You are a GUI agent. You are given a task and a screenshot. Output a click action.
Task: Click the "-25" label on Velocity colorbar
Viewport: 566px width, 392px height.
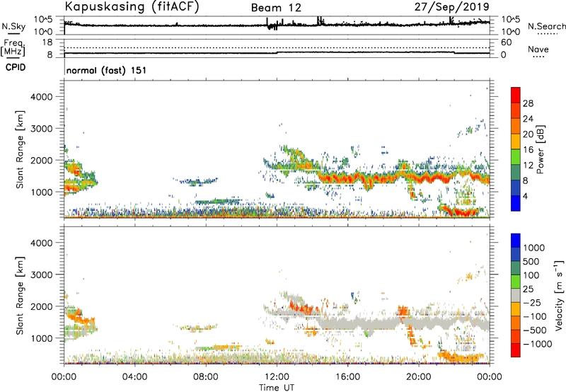point(532,303)
